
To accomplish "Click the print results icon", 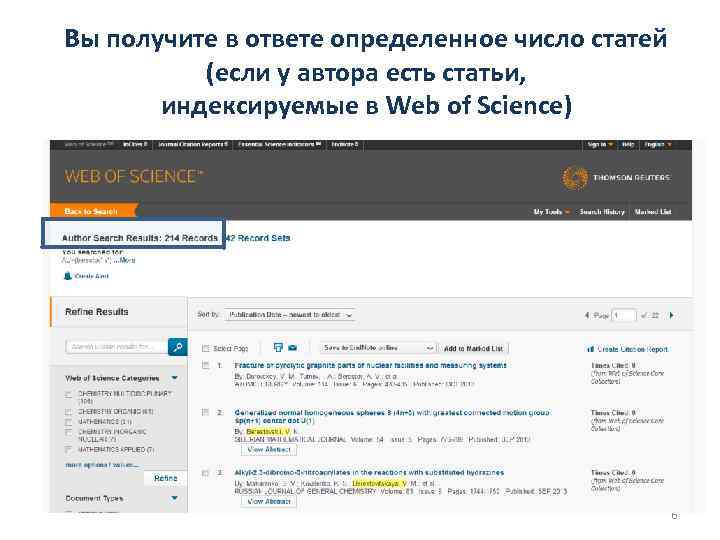I will point(278,348).
